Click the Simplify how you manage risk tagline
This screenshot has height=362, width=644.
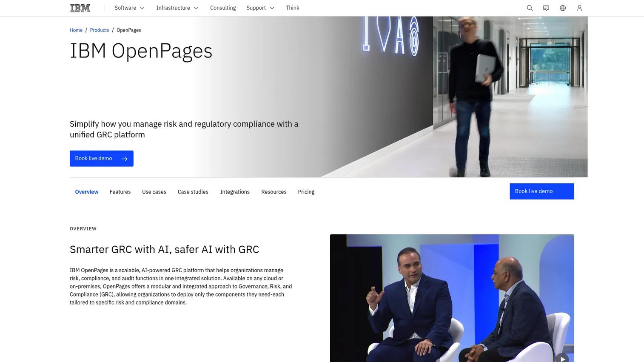184,129
